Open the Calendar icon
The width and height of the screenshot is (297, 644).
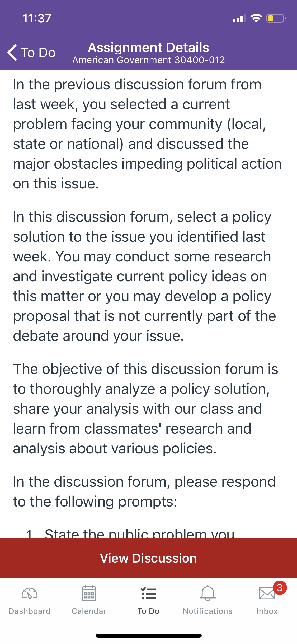tap(89, 594)
